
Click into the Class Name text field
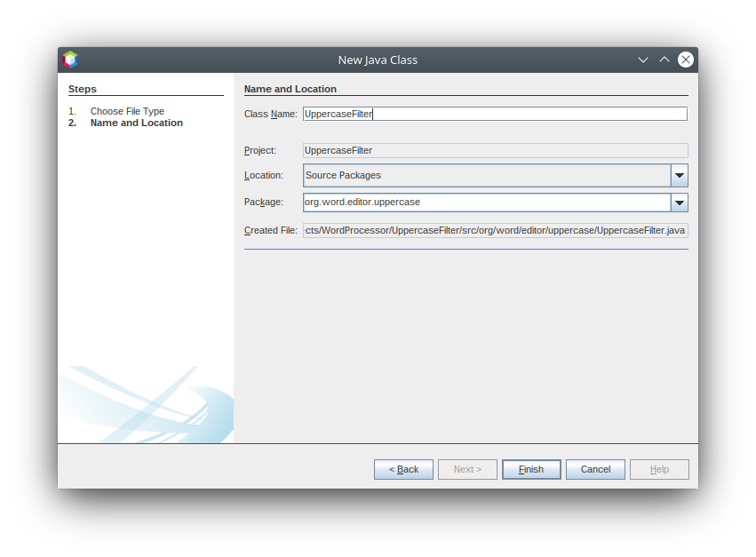494,114
